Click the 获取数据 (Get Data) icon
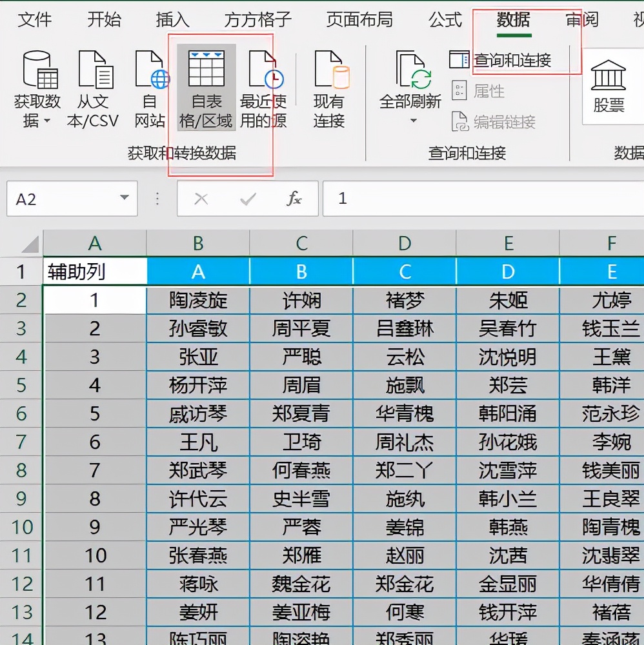Viewport: 644px width, 645px height. [x=40, y=69]
